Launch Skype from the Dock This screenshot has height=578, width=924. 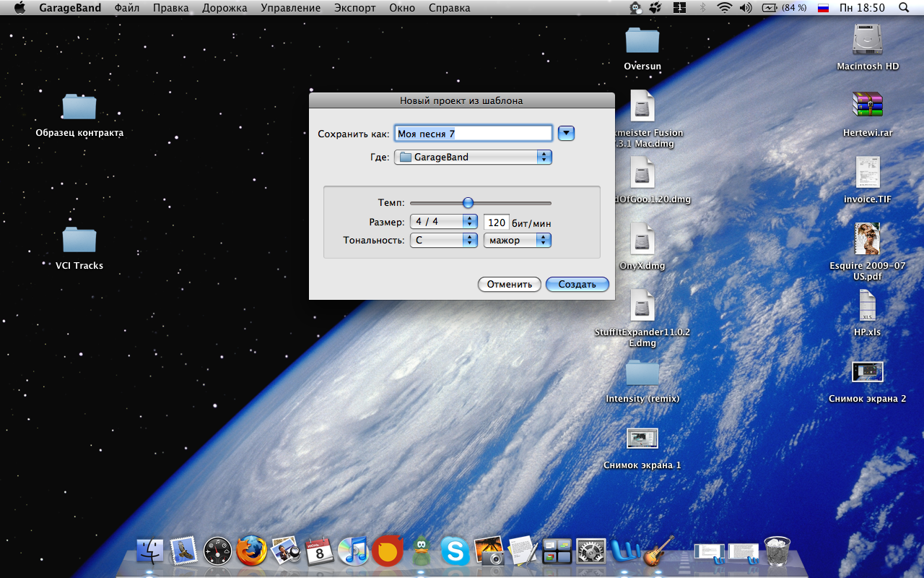pos(456,552)
